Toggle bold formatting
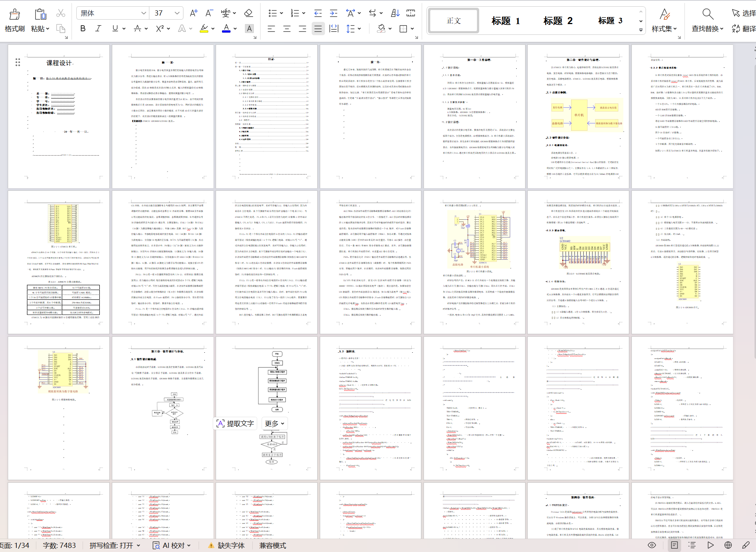Image resolution: width=756 pixels, height=552 pixels. click(83, 29)
